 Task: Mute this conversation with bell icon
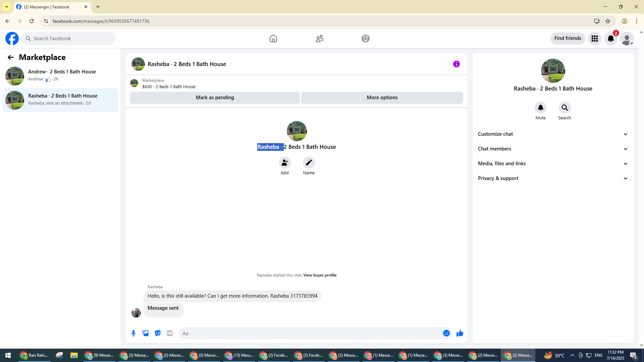(540, 108)
